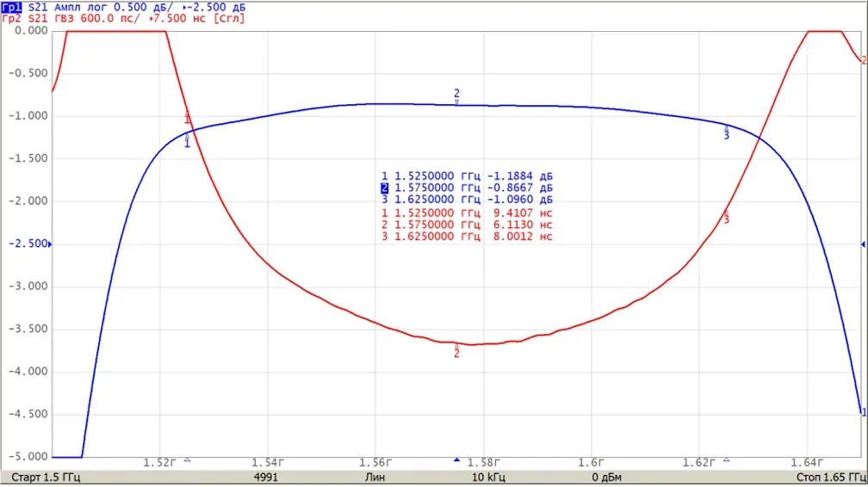868x487 pixels.
Task: Click the sweep type Лин
Action: [x=375, y=477]
